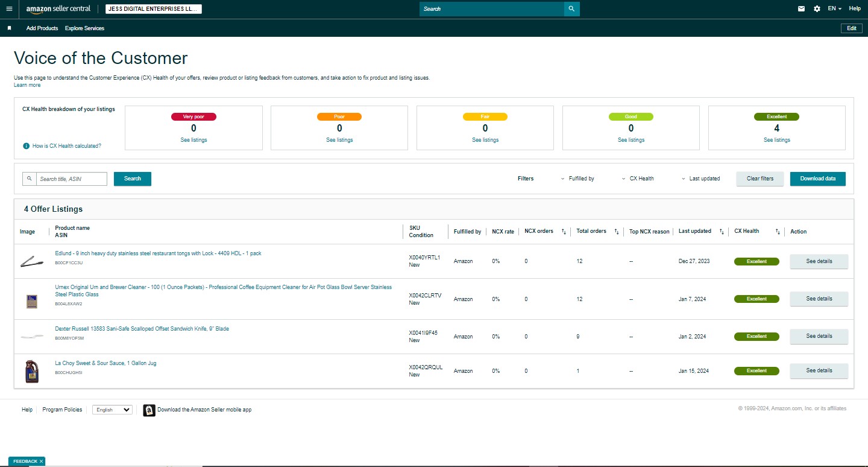Open the La Choy sauce jug thumbnail
This screenshot has height=467, width=868.
(32, 371)
